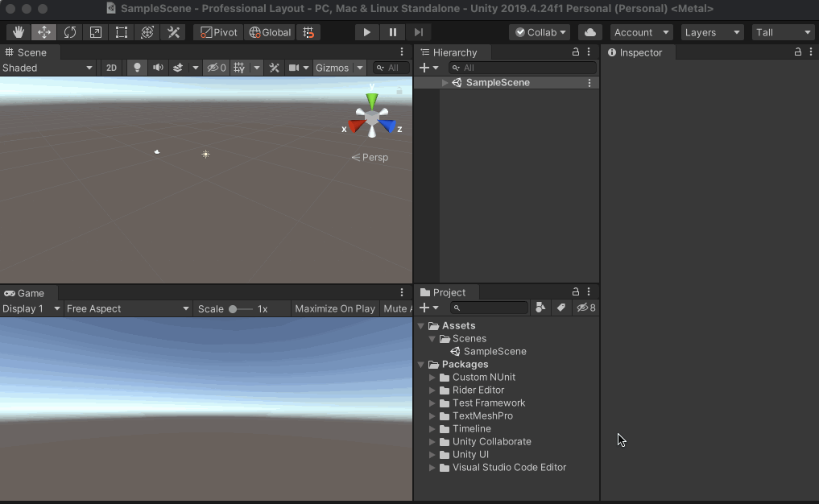This screenshot has width=819, height=504.
Task: Open the Tall layout dropdown
Action: pyautogui.click(x=783, y=32)
